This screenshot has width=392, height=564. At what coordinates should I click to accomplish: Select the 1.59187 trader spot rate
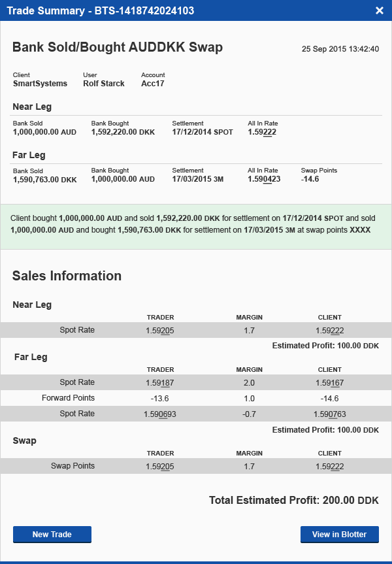coord(160,382)
